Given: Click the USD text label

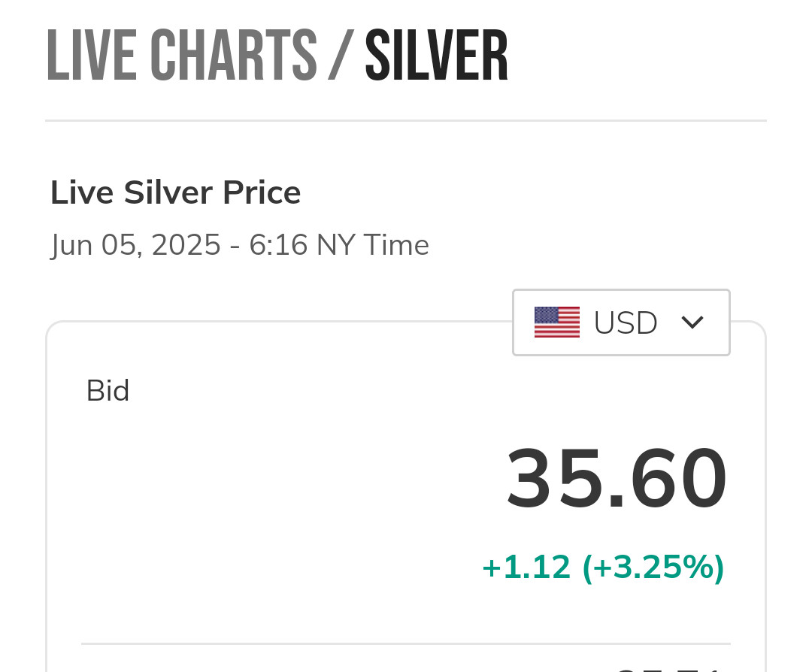Looking at the screenshot, I should [x=626, y=322].
